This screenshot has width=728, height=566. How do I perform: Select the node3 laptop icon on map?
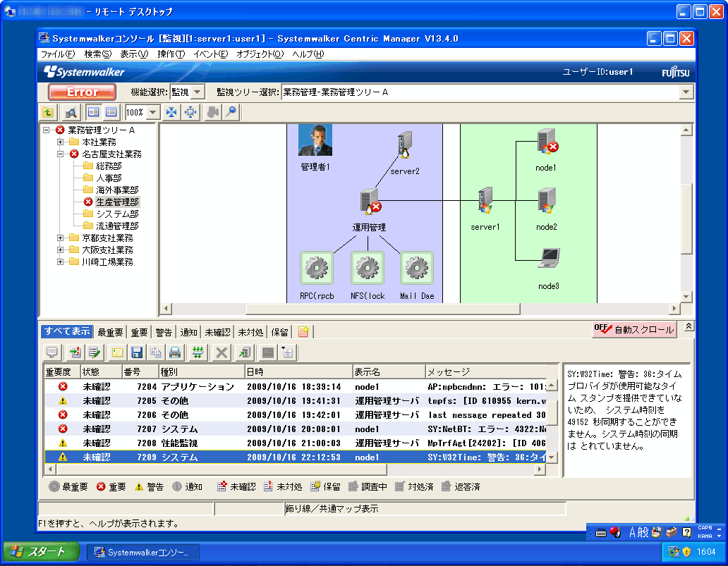[549, 259]
